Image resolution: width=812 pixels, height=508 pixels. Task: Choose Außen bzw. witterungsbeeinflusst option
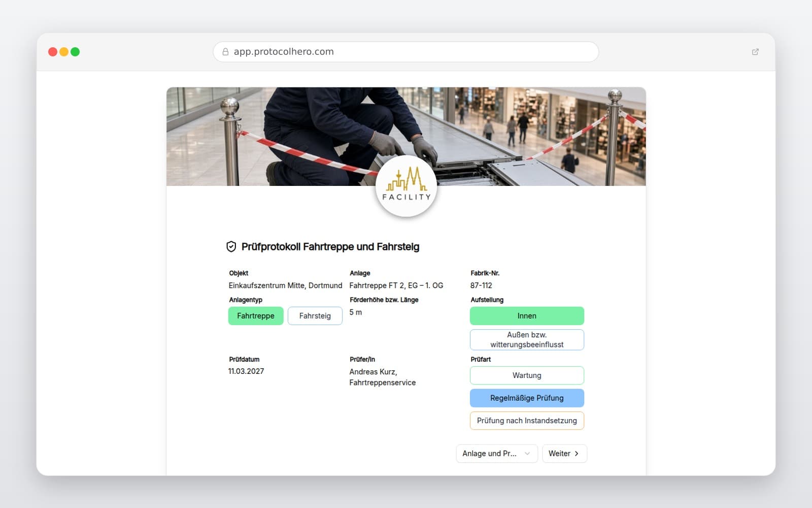pyautogui.click(x=527, y=340)
